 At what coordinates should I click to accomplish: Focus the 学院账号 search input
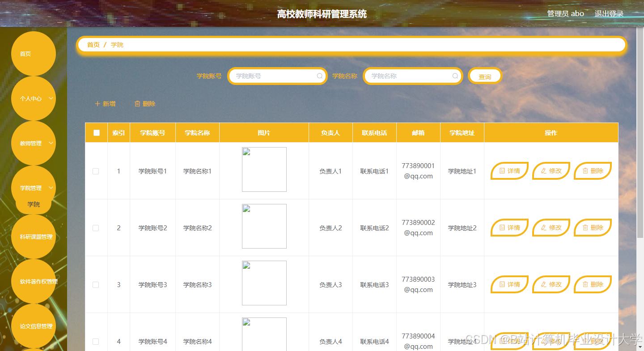(x=277, y=76)
